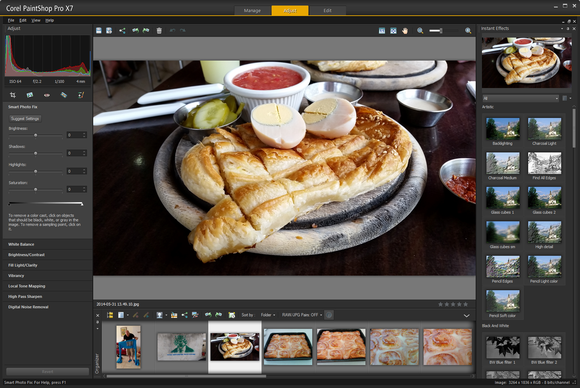Select the Pan hand tool
This screenshot has width=580, height=388.
click(405, 31)
